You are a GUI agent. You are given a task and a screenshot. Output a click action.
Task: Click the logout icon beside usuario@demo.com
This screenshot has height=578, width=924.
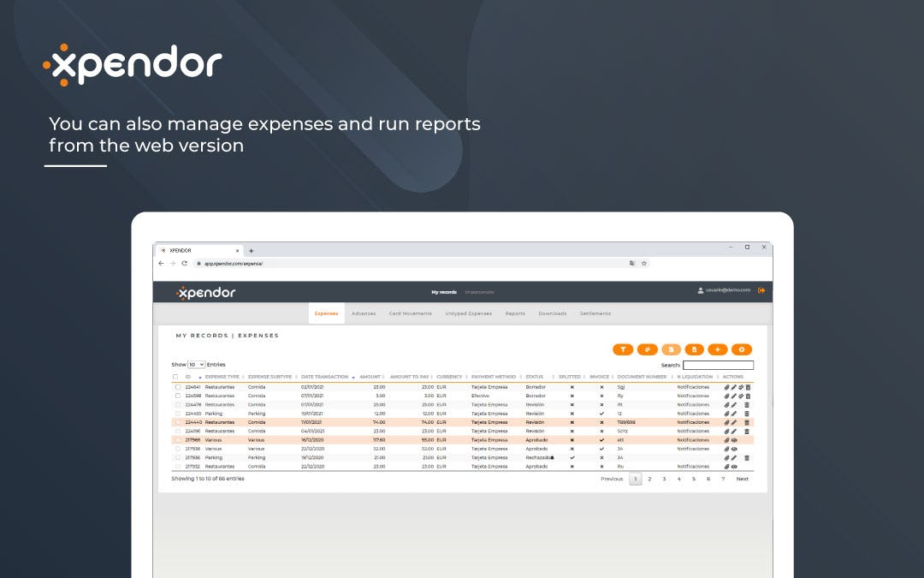coord(761,290)
